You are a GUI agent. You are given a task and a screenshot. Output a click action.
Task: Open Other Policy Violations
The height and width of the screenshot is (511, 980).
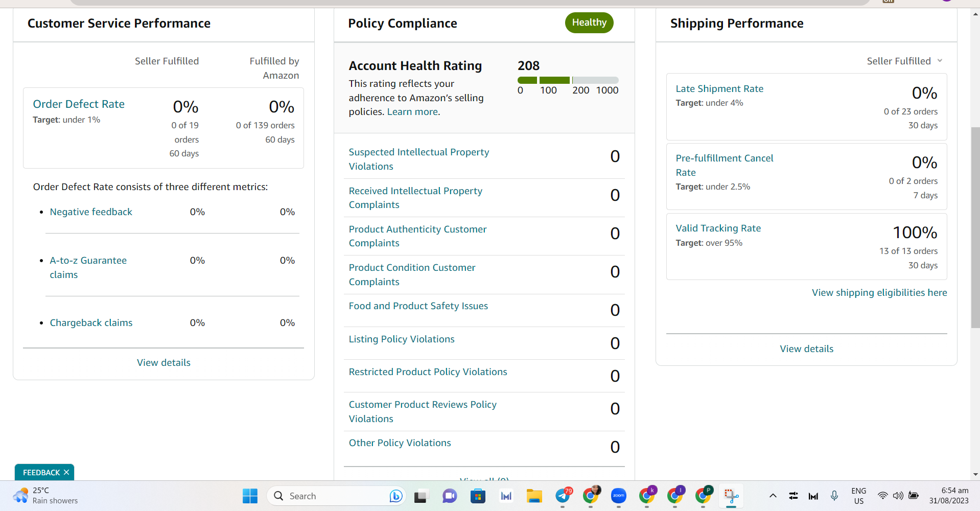pyautogui.click(x=400, y=443)
